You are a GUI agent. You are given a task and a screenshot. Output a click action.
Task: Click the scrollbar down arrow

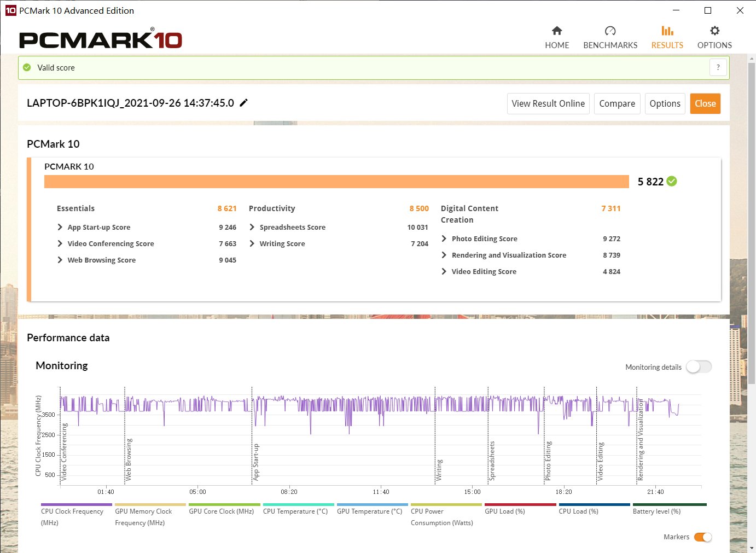coord(752,548)
